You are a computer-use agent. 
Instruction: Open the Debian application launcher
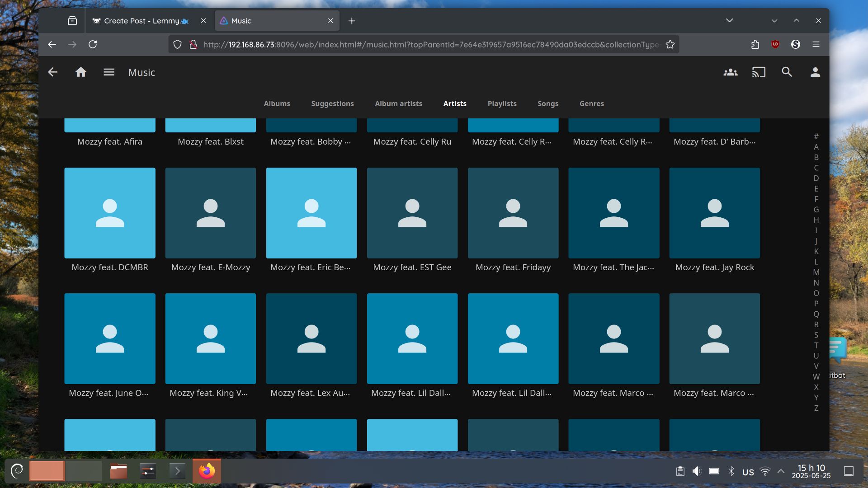[x=17, y=471]
